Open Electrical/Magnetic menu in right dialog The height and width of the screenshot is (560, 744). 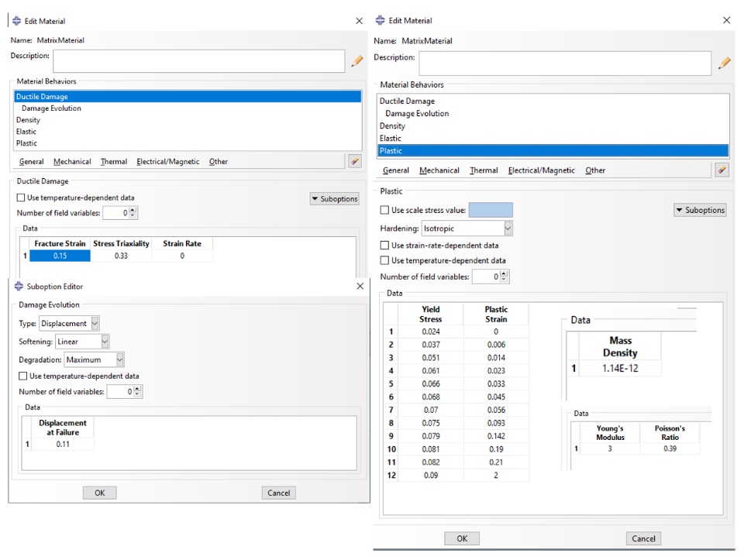pyautogui.click(x=542, y=170)
